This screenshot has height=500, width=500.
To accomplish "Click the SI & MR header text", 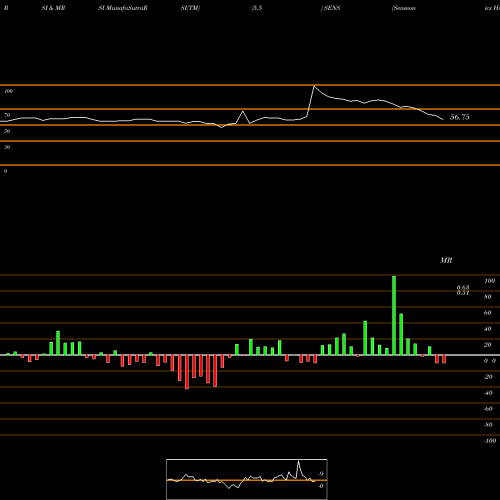I will [53, 8].
